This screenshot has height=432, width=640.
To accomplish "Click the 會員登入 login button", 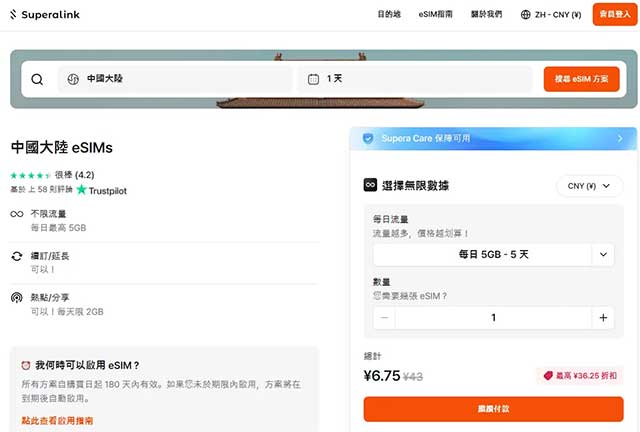I will 614,15.
